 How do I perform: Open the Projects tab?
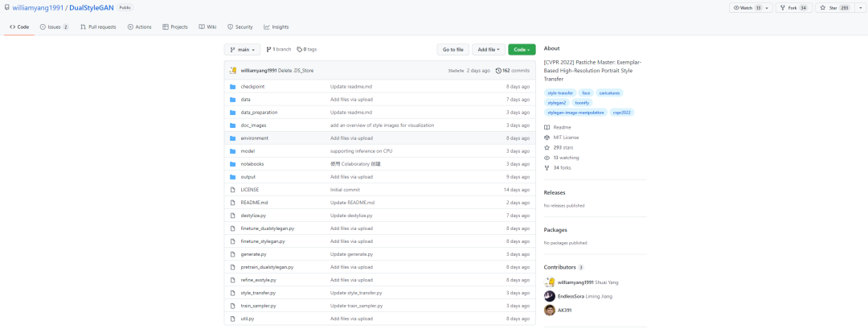[x=175, y=27]
